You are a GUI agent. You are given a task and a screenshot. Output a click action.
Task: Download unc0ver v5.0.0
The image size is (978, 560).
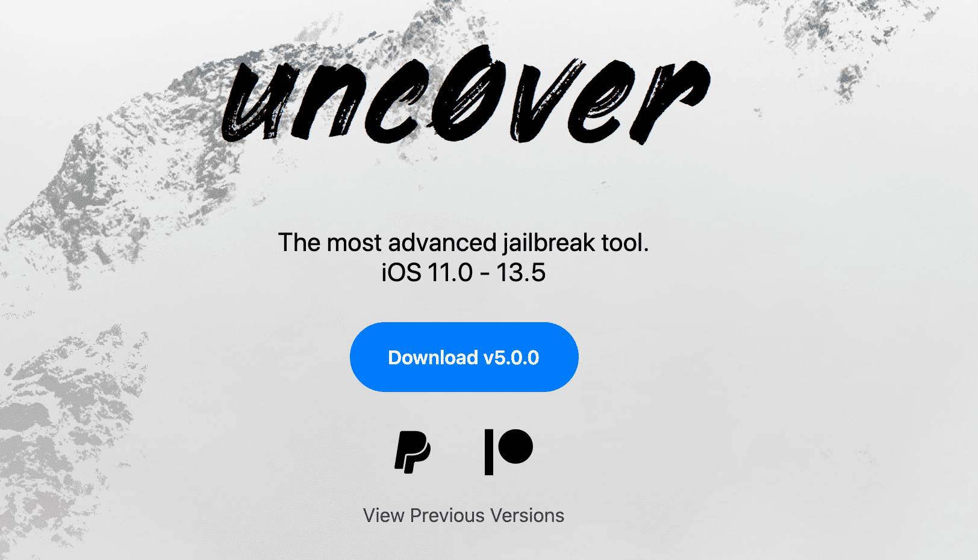464,357
